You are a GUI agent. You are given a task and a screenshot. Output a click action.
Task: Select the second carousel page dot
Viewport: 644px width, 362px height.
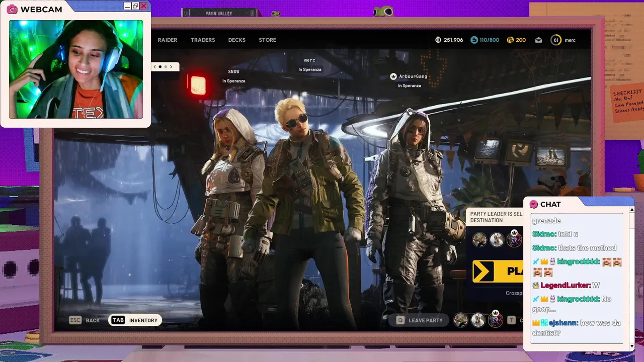(166, 66)
